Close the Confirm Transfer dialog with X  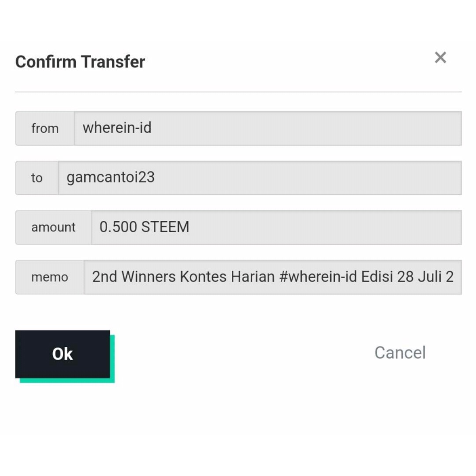point(440,57)
